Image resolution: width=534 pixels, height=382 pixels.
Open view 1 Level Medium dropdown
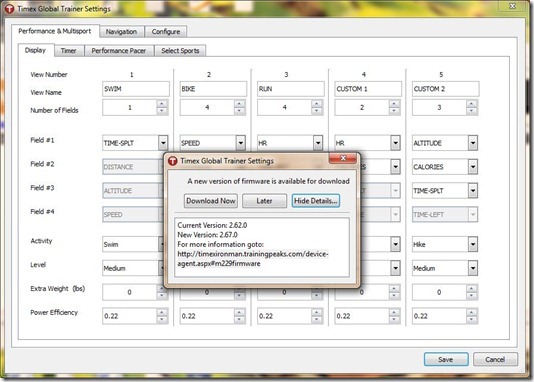point(134,268)
